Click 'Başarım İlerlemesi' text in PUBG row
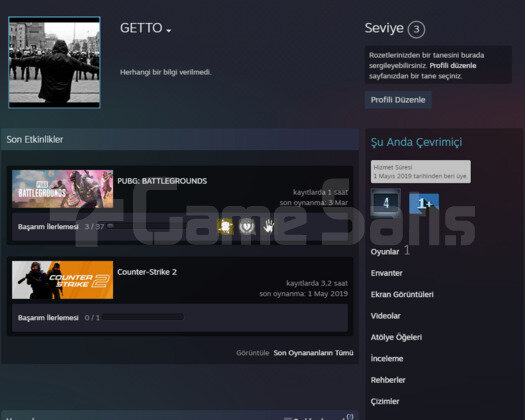This screenshot has width=525, height=420. 48,227
